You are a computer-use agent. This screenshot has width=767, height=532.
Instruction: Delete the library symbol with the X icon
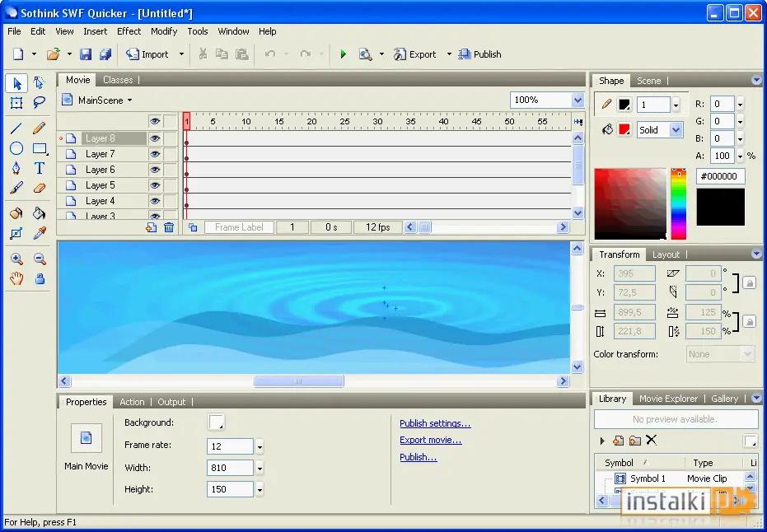[651, 440]
